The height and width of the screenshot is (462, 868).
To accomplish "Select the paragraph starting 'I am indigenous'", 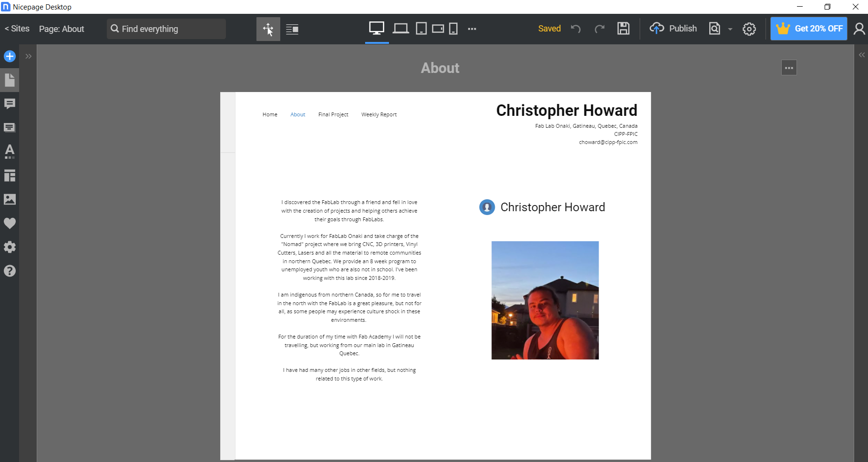I will [349, 308].
